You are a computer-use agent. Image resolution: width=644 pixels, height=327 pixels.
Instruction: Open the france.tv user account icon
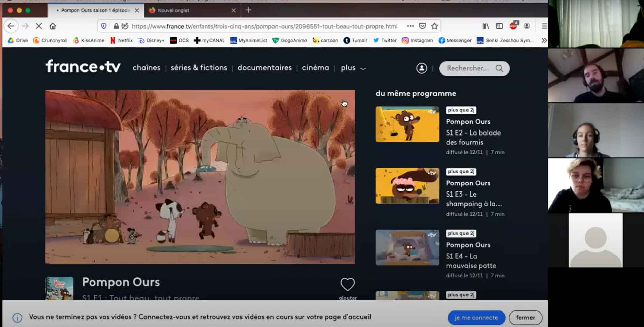(421, 68)
